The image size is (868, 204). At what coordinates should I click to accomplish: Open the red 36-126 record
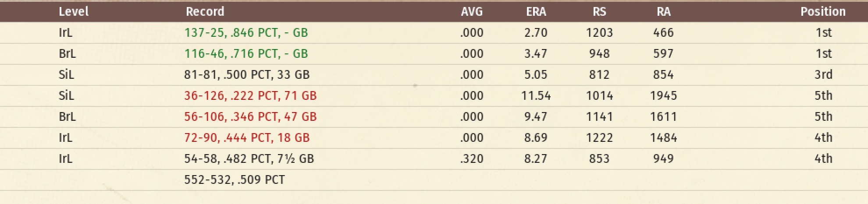coord(250,95)
